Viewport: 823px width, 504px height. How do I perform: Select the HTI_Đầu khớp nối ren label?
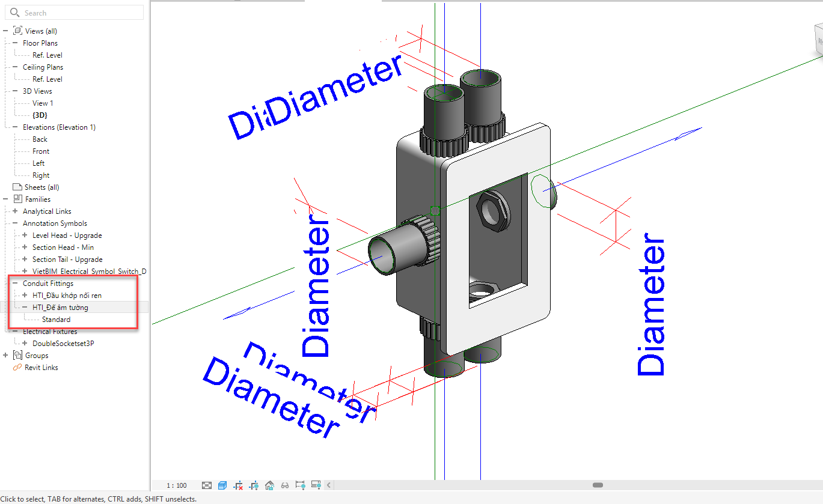(x=67, y=295)
